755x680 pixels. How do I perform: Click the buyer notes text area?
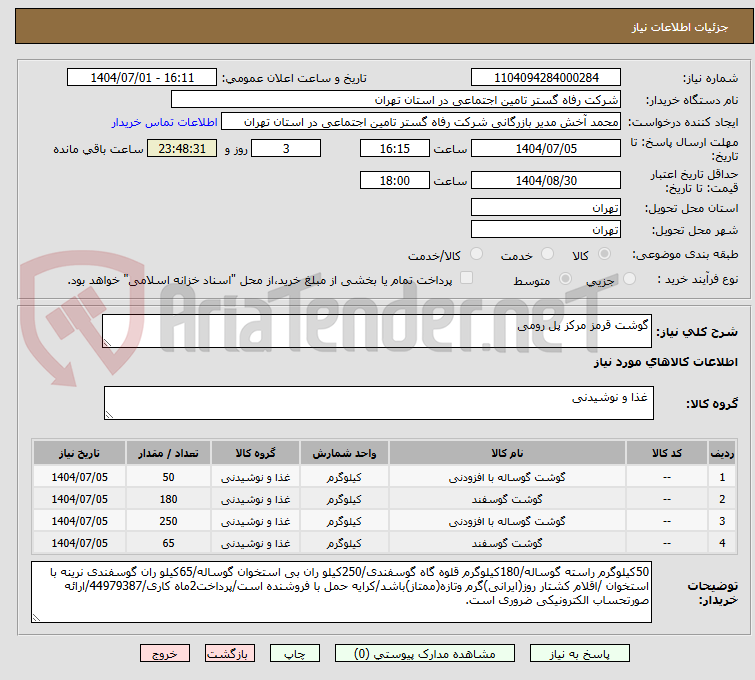click(341, 592)
